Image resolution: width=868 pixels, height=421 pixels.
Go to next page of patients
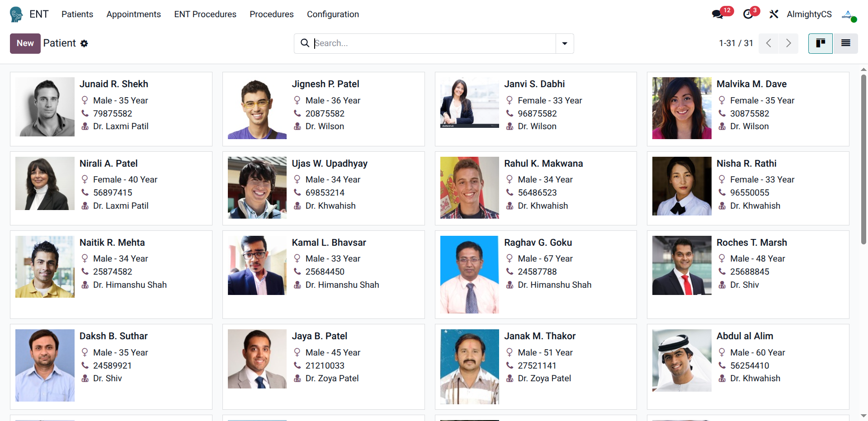(788, 43)
